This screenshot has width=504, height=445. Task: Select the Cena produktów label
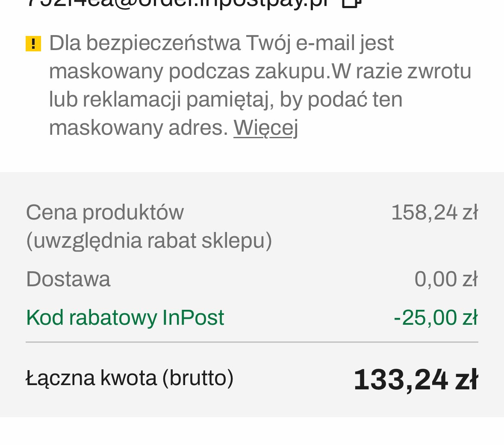coord(105,213)
